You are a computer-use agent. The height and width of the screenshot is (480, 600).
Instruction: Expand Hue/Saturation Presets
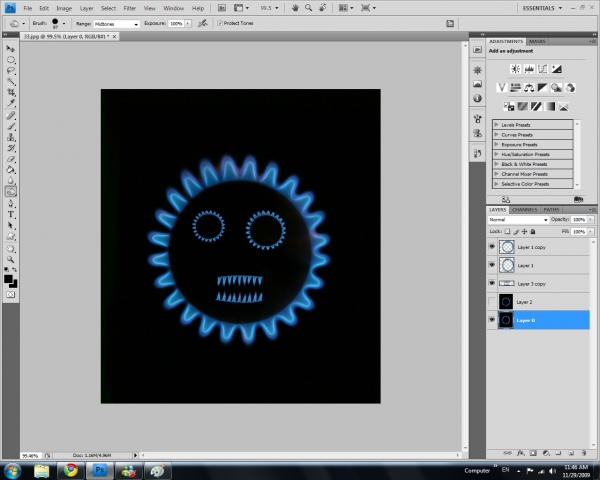496,154
